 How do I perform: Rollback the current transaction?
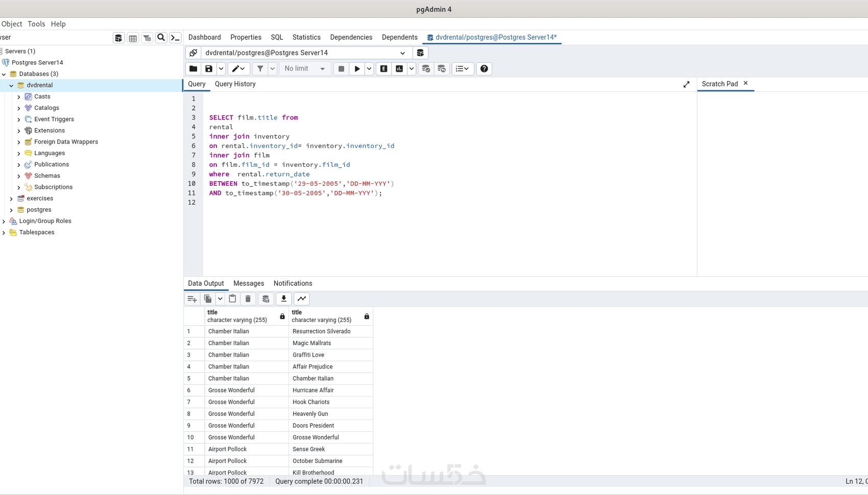pos(442,68)
